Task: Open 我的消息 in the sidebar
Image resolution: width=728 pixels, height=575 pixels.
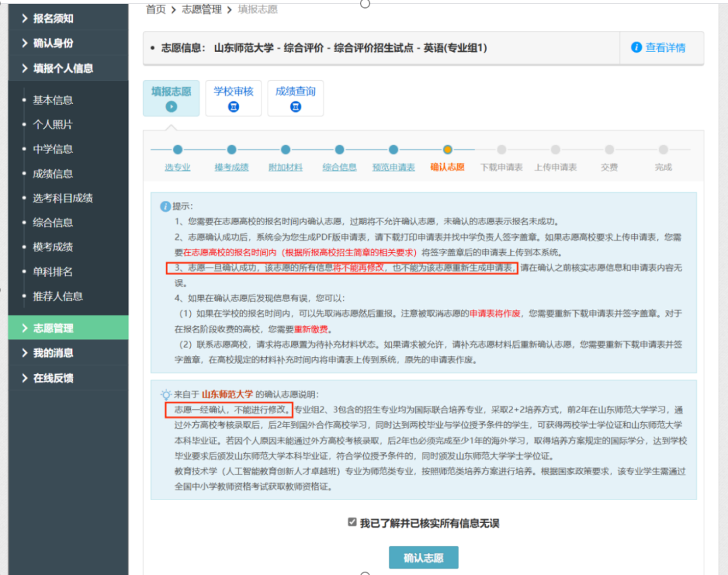Action: click(54, 353)
